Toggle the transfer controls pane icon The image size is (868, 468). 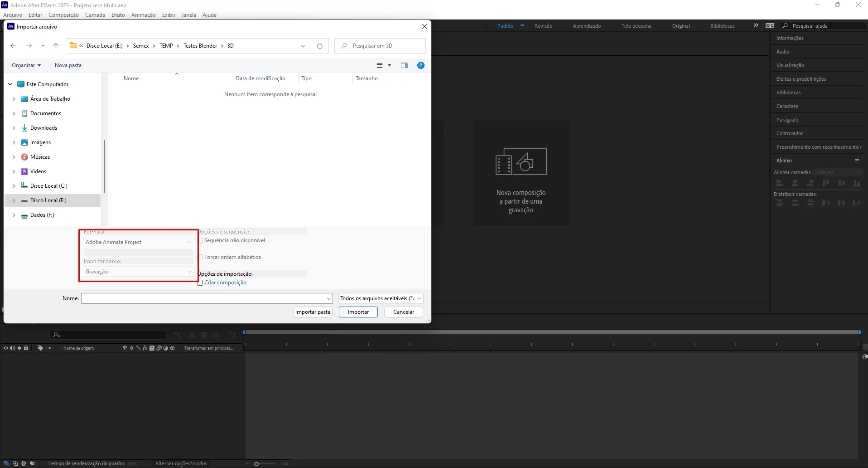point(15,463)
